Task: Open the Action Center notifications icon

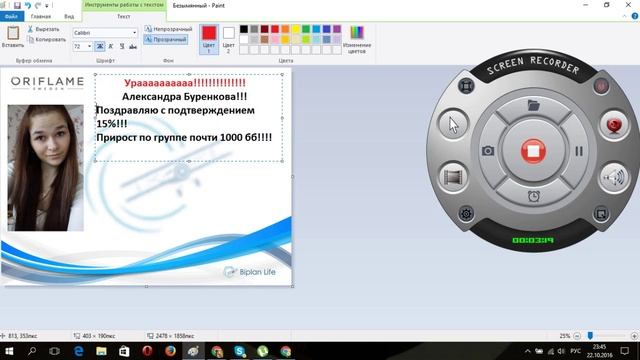Action: click(x=624, y=351)
